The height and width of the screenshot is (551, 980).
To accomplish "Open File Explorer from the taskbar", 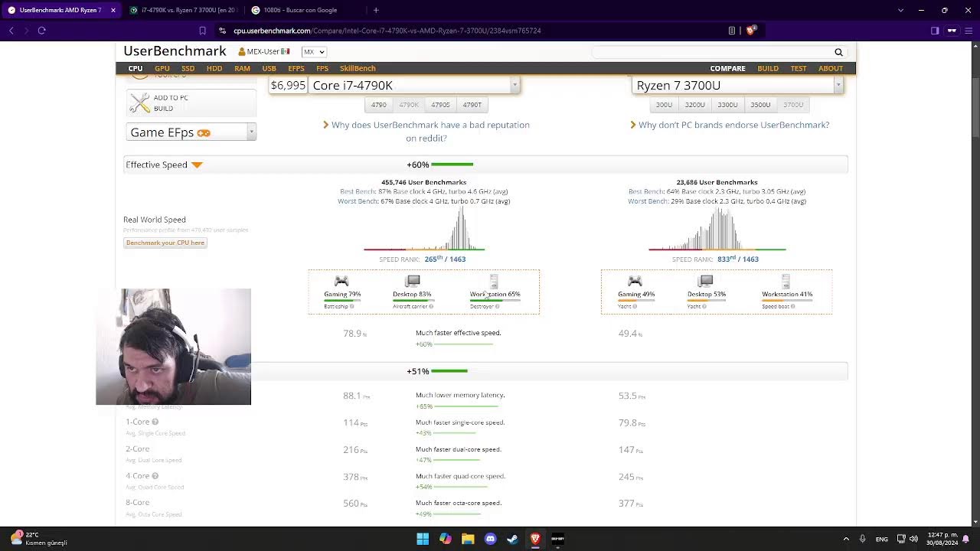I will [x=468, y=539].
